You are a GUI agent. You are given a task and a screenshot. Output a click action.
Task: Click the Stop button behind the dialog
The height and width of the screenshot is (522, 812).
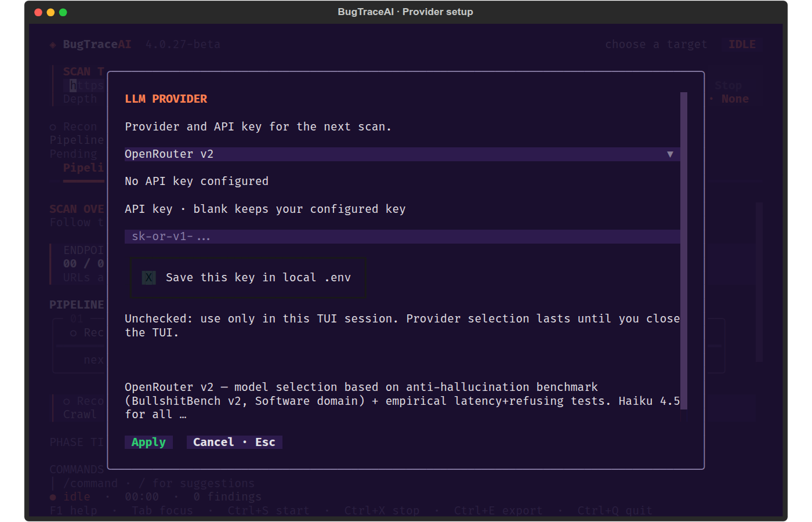coord(728,86)
